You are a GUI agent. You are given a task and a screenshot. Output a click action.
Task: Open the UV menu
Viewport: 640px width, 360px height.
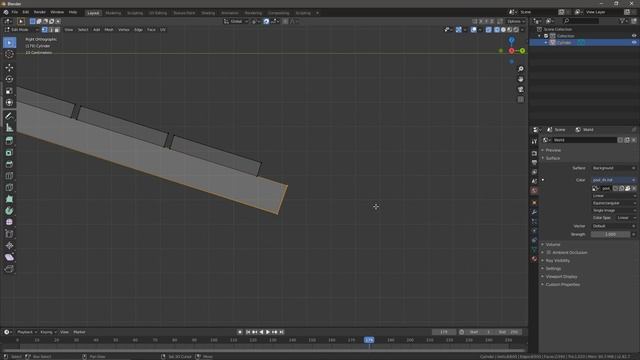[x=163, y=30]
